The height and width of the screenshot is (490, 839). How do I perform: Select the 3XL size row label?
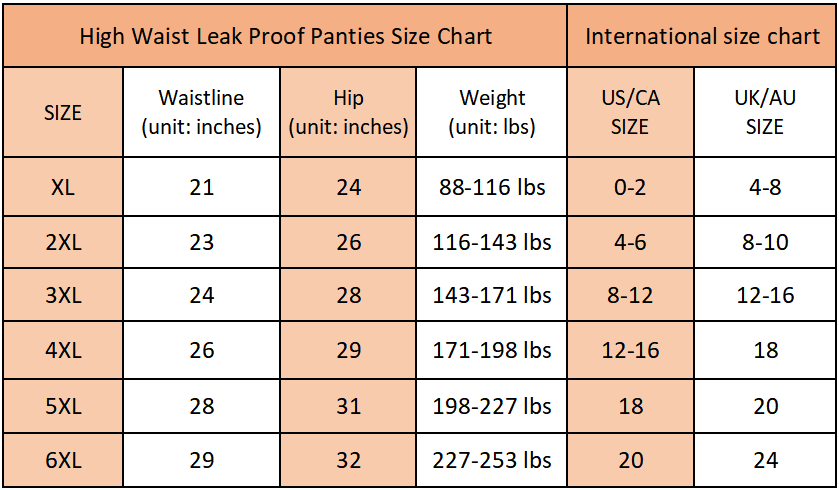[x=62, y=296]
